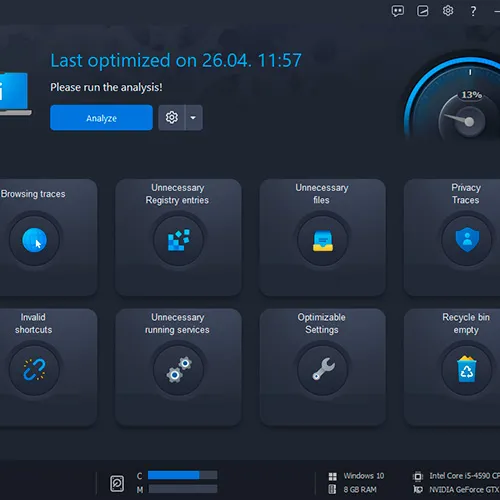This screenshot has width=500, height=500.
Task: Click the Intel Core i5-4590 CPU text
Action: [x=464, y=476]
